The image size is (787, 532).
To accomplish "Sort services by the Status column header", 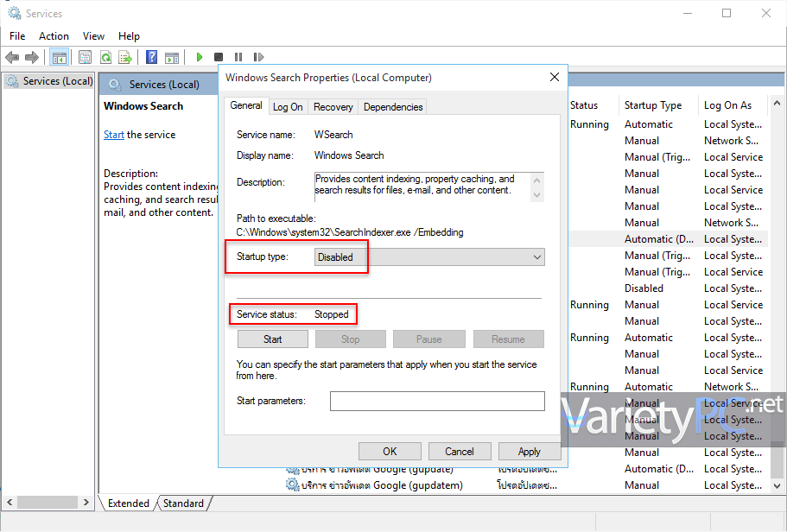I will coord(584,105).
